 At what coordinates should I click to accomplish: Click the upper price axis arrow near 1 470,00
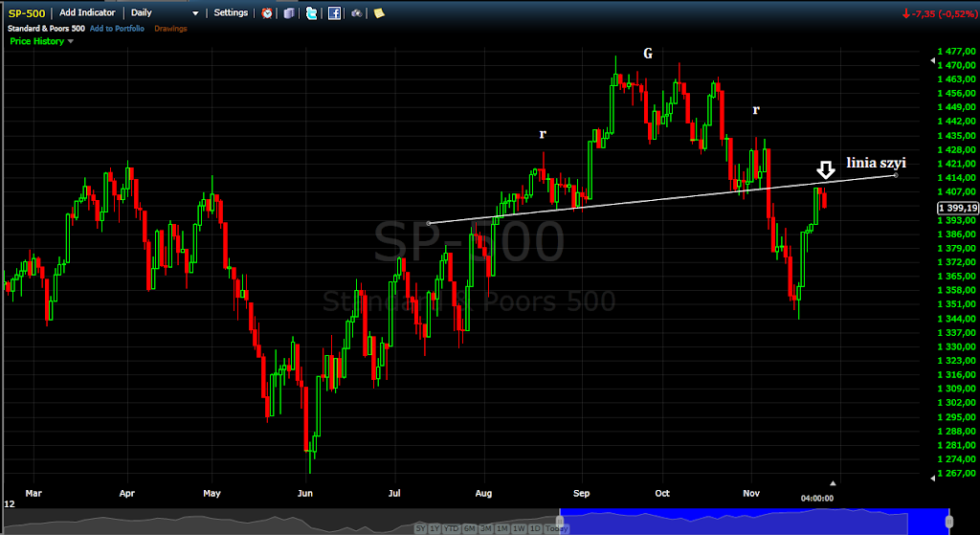click(x=934, y=60)
